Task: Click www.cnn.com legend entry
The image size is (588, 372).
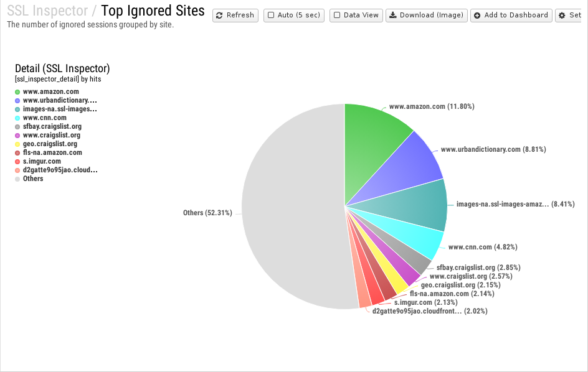Action: (40, 118)
